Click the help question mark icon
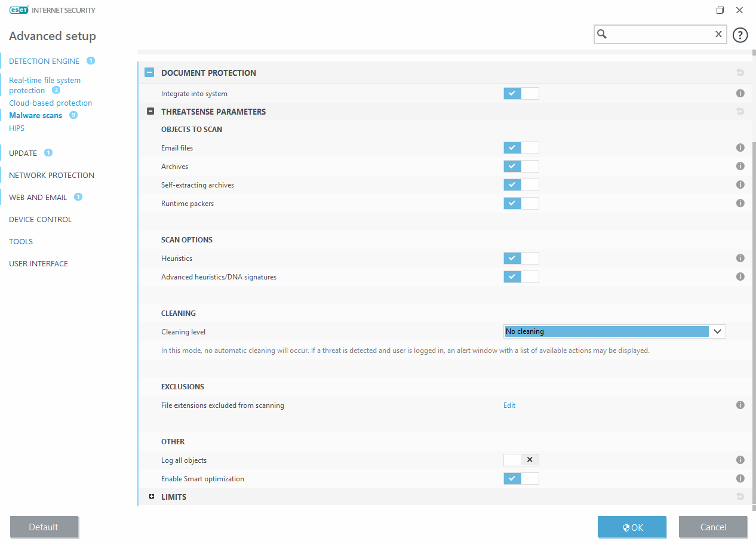Screen dimensions: 756x544 pyautogui.click(x=740, y=35)
